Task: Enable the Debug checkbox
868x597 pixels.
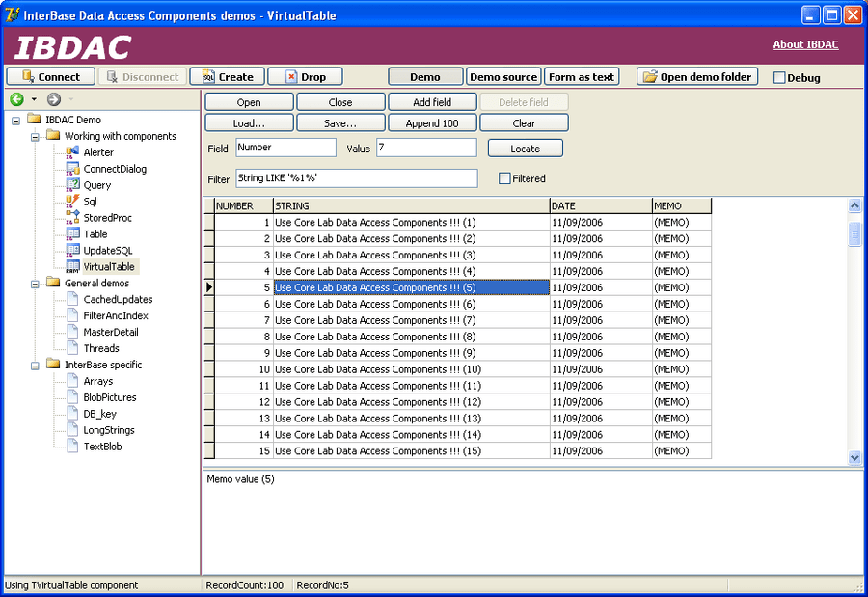Action: point(779,78)
